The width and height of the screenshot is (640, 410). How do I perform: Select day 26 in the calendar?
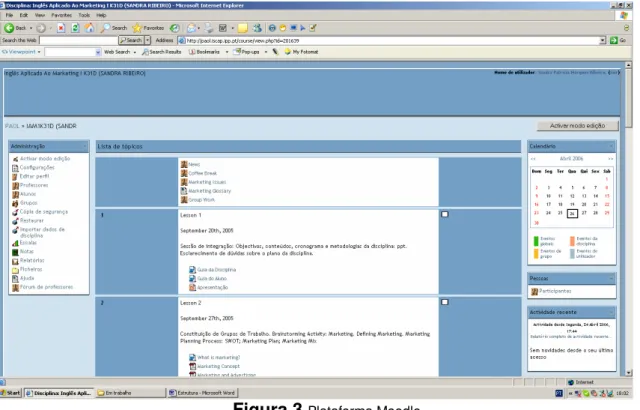tap(572, 213)
